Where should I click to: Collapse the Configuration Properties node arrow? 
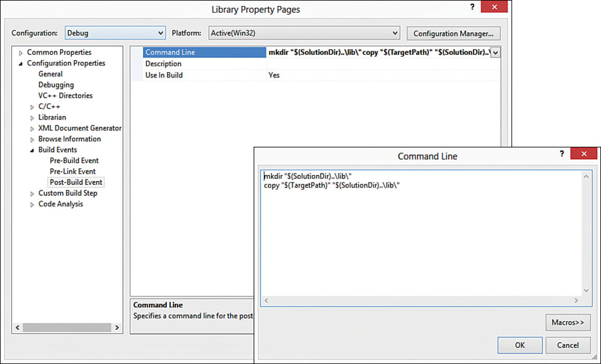coord(21,63)
